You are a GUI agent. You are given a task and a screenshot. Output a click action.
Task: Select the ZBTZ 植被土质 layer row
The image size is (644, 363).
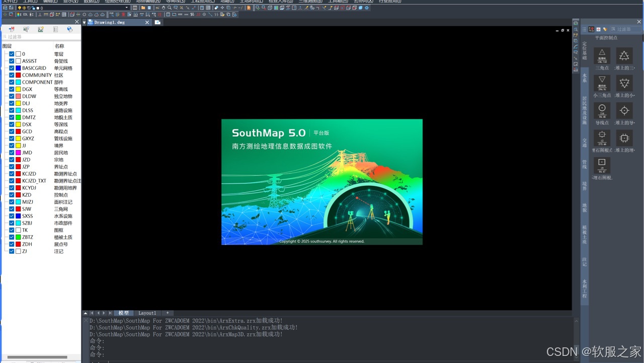click(41, 237)
